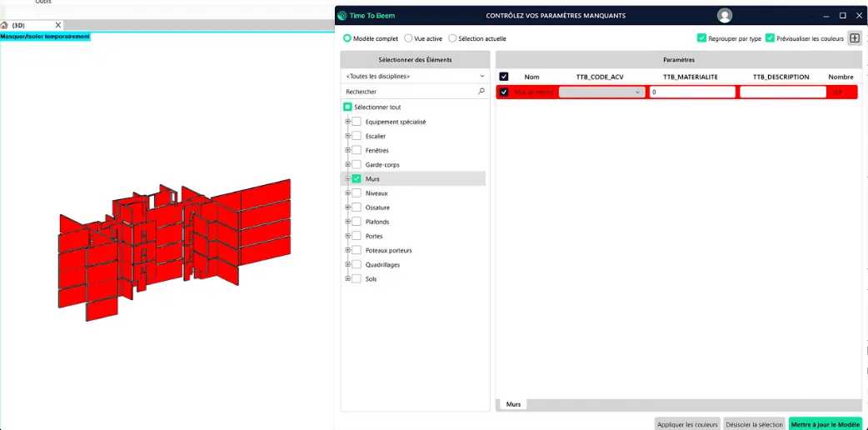Click the Appliquer les couleurs button
The image size is (868, 430).
pyautogui.click(x=687, y=424)
